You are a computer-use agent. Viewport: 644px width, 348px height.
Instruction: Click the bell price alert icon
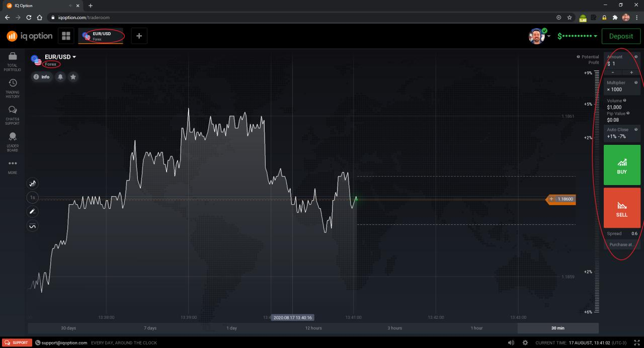pos(60,77)
